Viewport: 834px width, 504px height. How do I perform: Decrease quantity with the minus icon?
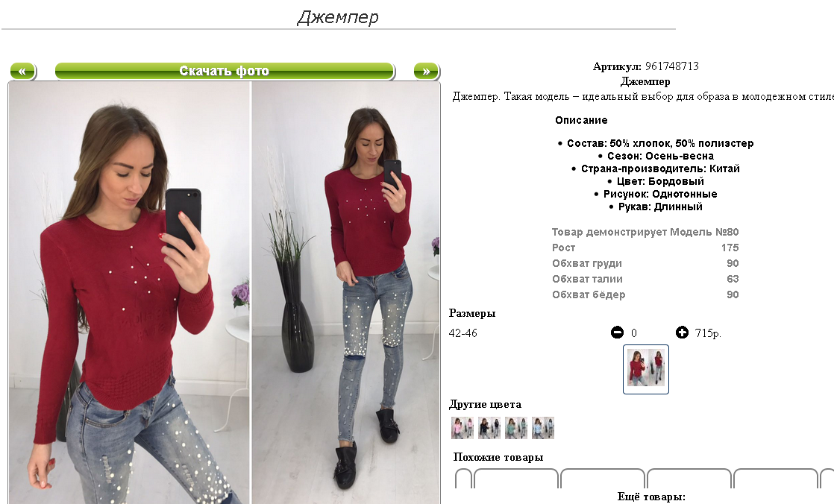click(x=617, y=333)
